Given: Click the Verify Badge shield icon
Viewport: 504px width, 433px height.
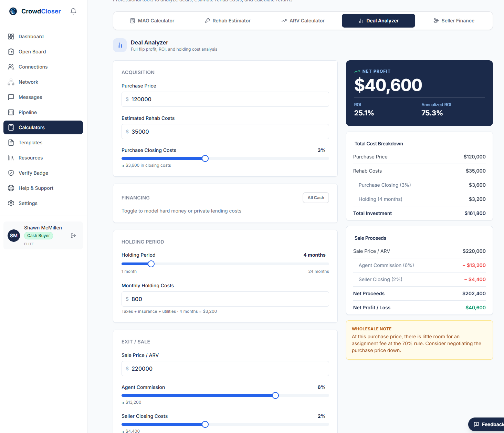Looking at the screenshot, I should 11,173.
